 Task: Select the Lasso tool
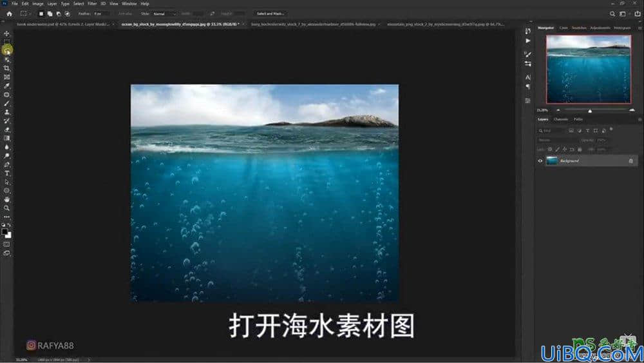7,50
